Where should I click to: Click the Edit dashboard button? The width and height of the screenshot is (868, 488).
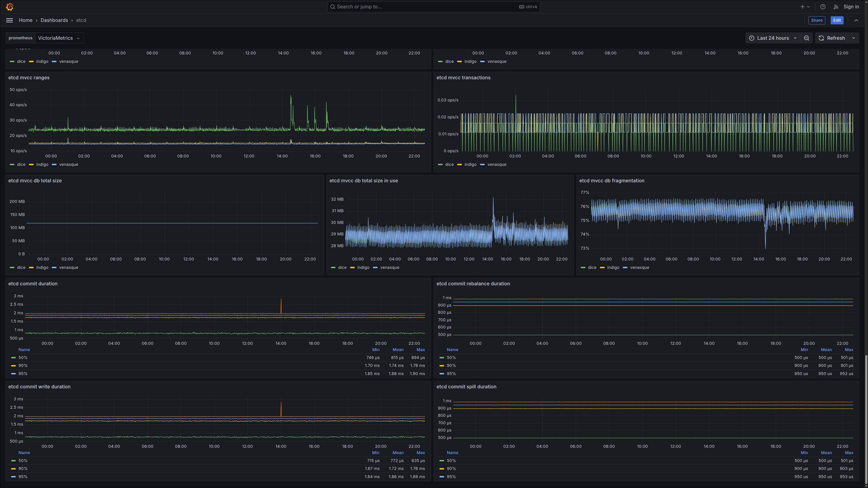point(837,20)
